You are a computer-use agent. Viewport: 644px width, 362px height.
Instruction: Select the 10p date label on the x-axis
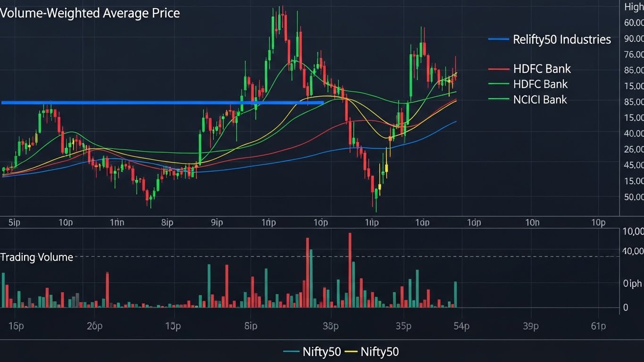[x=66, y=222]
